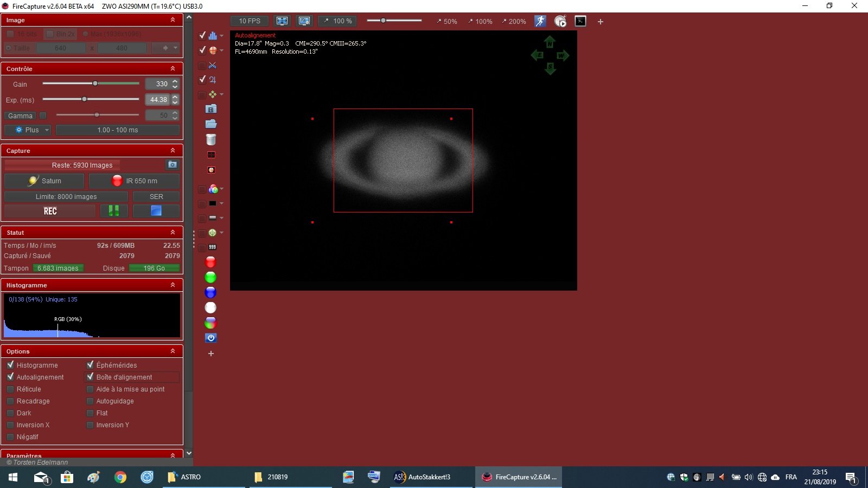The height and width of the screenshot is (488, 868).
Task: Click the trash bin icon
Action: [x=211, y=139]
